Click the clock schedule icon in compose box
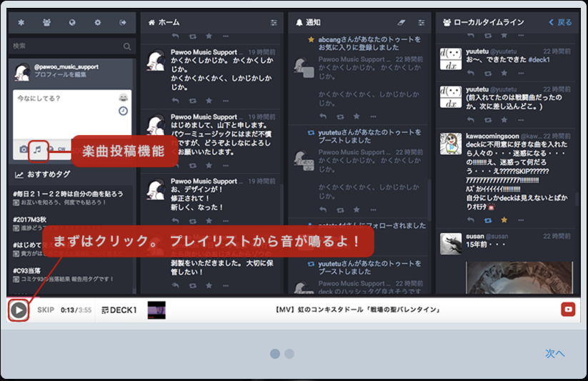 tap(123, 111)
